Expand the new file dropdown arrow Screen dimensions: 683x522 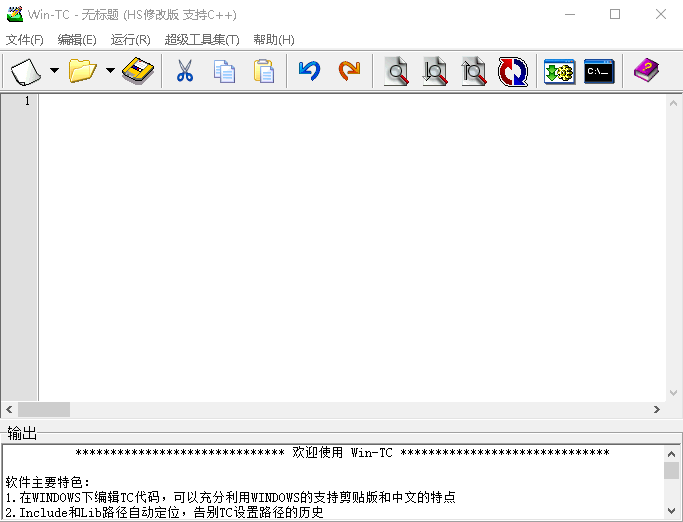tap(54, 70)
